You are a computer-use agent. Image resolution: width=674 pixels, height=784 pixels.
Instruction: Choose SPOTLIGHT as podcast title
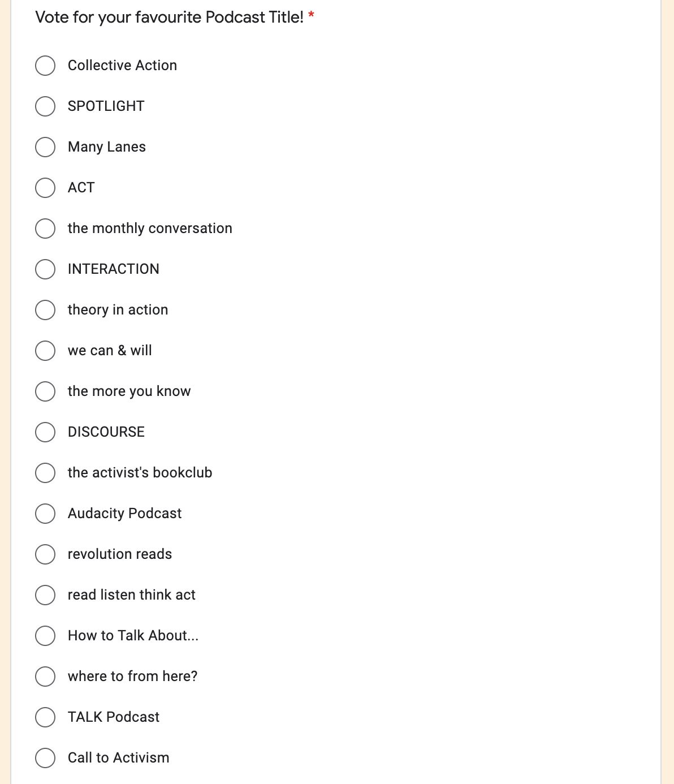[45, 106]
